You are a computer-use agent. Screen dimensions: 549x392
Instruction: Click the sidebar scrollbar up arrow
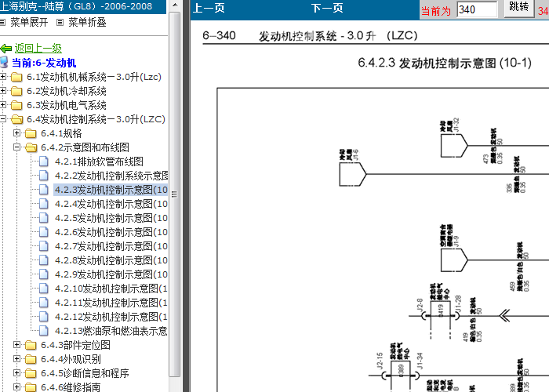point(175,5)
